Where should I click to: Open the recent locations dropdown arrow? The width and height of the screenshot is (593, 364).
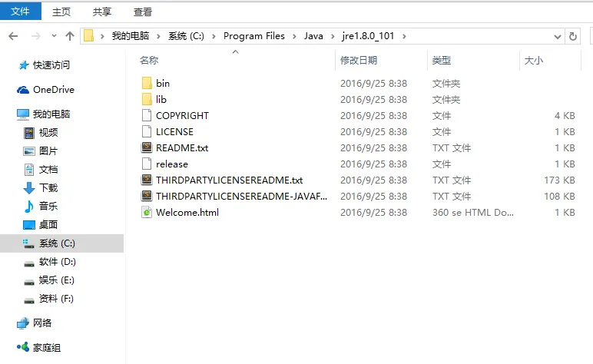[54, 36]
